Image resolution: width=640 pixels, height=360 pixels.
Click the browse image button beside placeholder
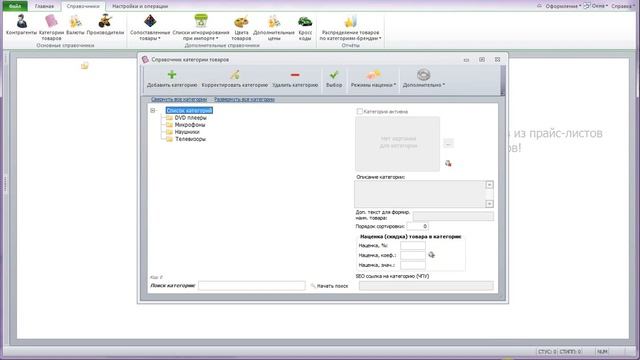(448, 144)
